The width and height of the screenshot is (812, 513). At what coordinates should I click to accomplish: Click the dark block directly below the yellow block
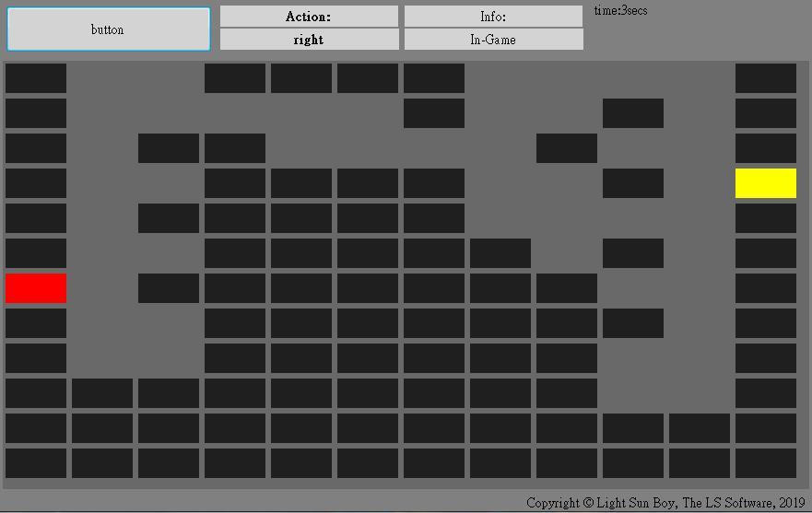tap(766, 218)
